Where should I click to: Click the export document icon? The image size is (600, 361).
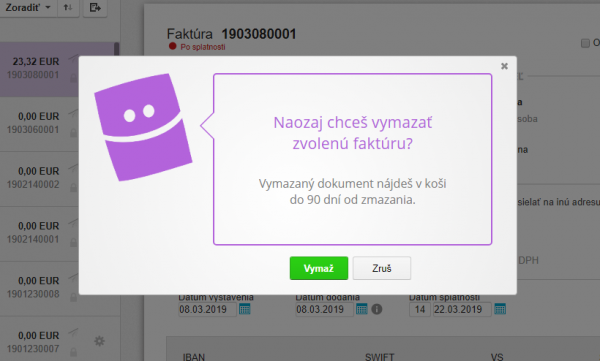(x=95, y=7)
